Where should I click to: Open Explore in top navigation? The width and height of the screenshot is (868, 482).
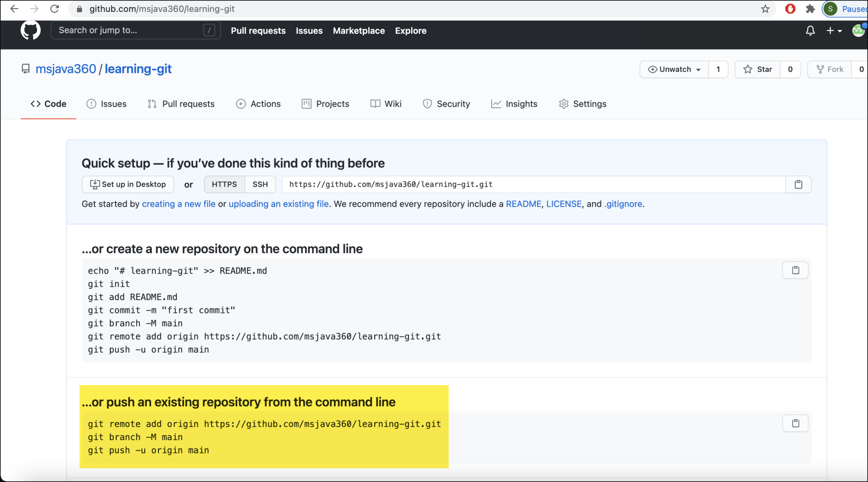pyautogui.click(x=411, y=30)
